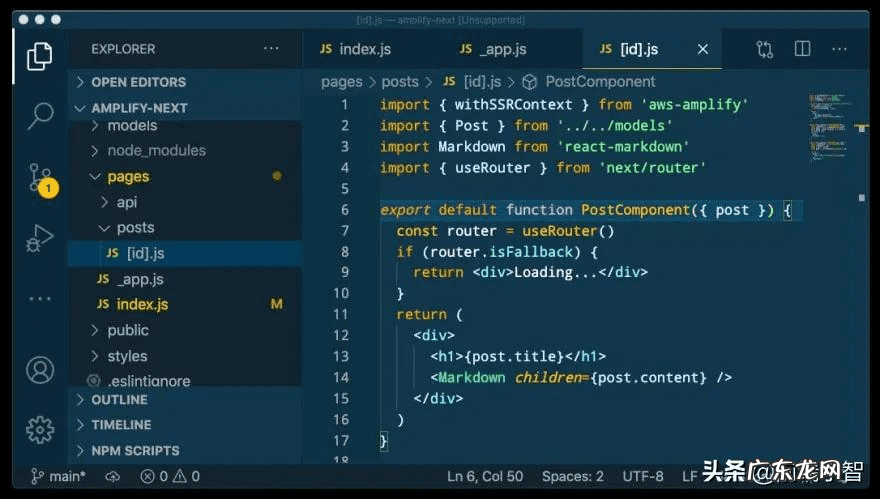Close the [id].js editor tab
The width and height of the screenshot is (880, 499).
click(703, 49)
